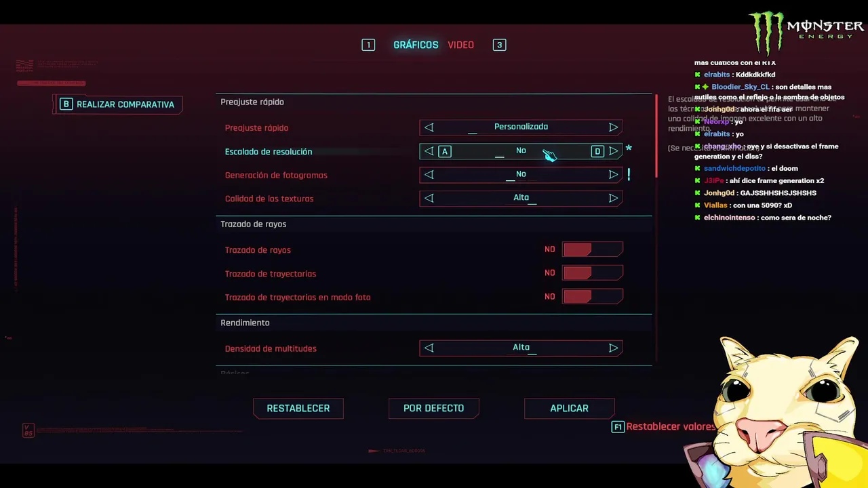Viewport: 868px width, 488px height.
Task: Click the asterisk marker by Escalado de resolución
Action: click(629, 149)
